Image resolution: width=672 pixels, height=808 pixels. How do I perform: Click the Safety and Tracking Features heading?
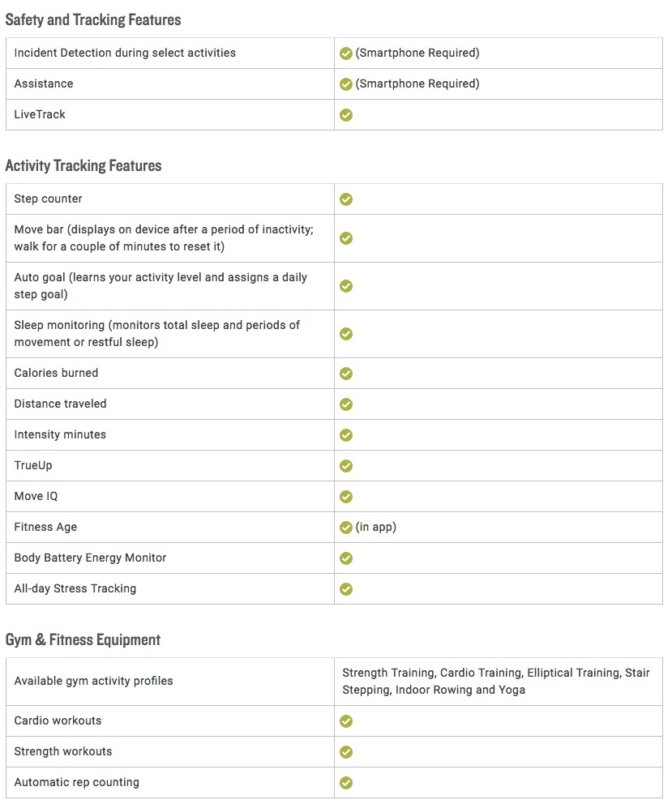coord(93,20)
